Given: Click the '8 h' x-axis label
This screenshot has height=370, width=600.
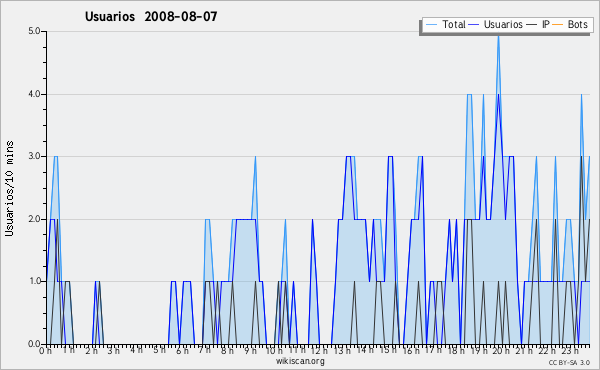Looking at the screenshot, I should tap(227, 351).
